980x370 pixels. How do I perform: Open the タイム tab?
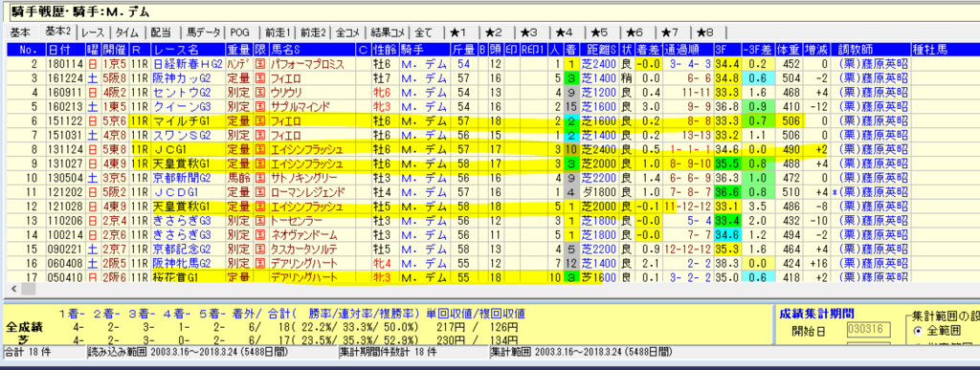(x=128, y=33)
